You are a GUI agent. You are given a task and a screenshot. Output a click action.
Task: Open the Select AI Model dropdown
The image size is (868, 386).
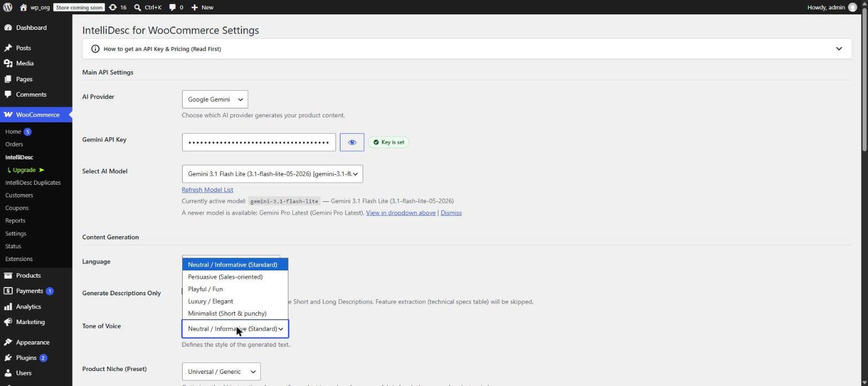pyautogui.click(x=272, y=174)
